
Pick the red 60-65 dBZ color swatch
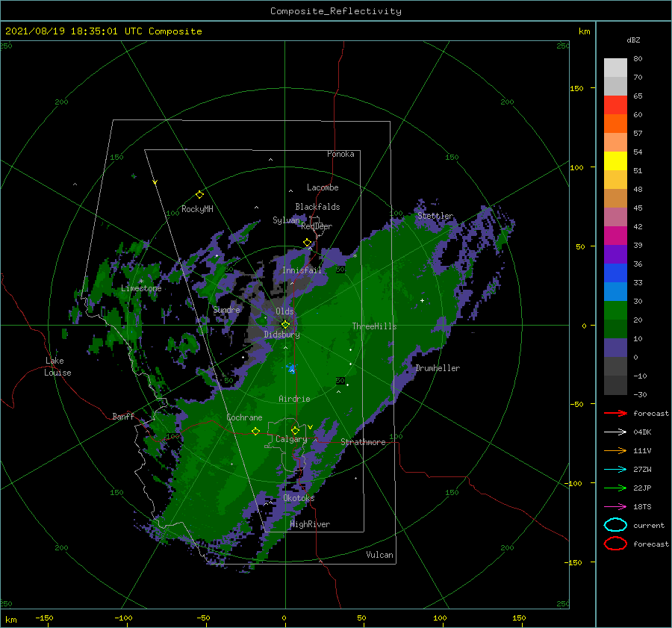615,105
